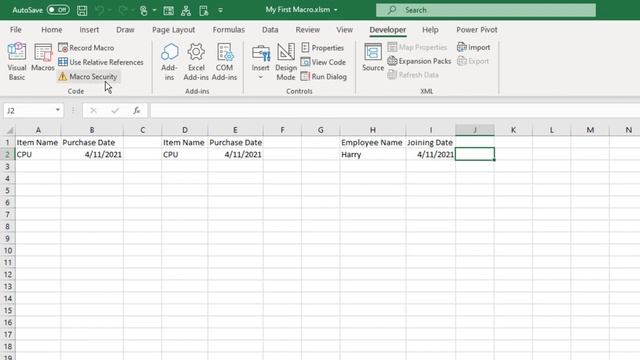
Task: Expand the Name Box dropdown
Action: pos(58,110)
